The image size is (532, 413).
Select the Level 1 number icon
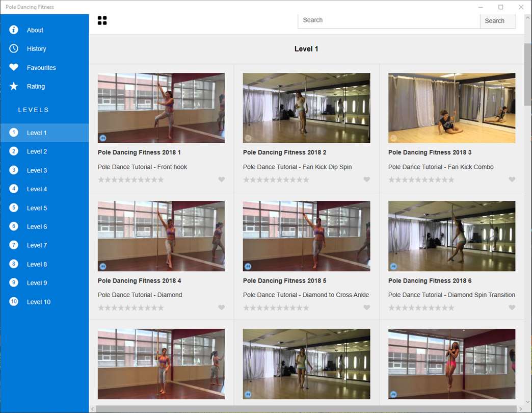click(x=14, y=133)
